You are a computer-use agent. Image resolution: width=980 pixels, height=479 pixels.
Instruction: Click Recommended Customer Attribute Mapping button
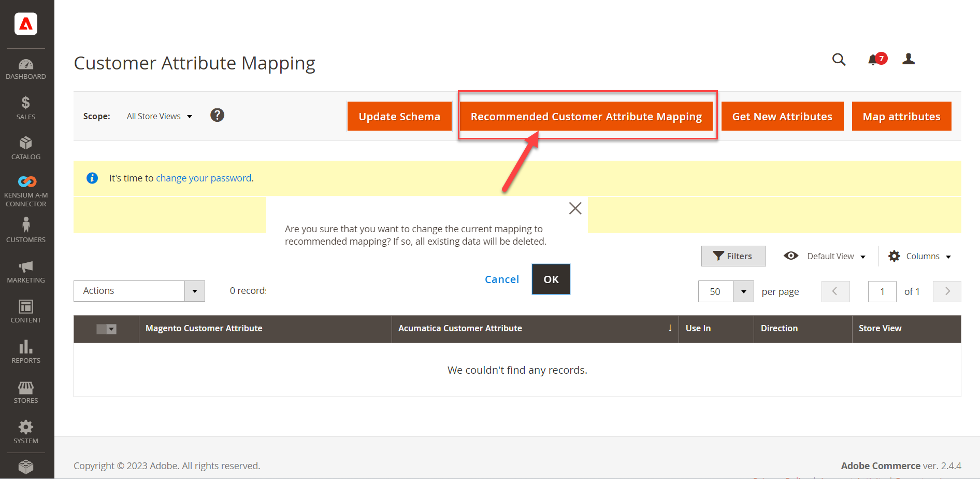coord(586,116)
